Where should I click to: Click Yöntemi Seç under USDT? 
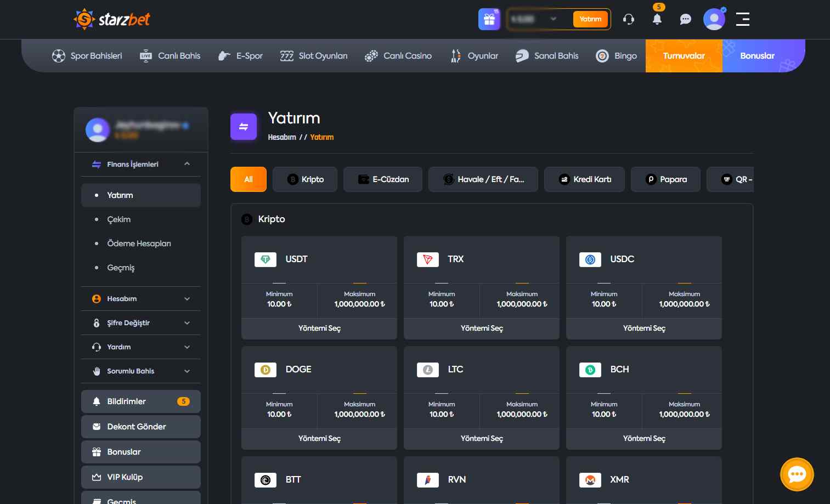point(319,329)
